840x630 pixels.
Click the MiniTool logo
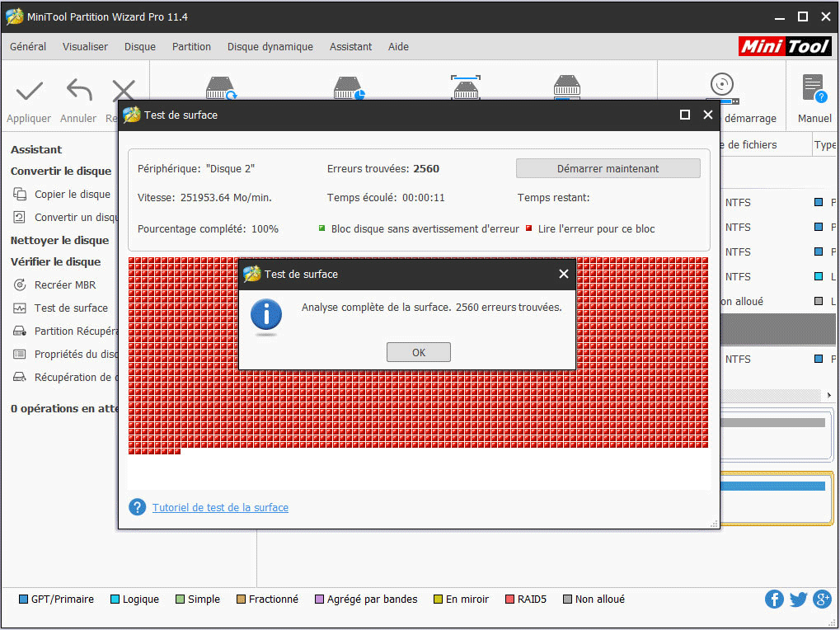(785, 47)
